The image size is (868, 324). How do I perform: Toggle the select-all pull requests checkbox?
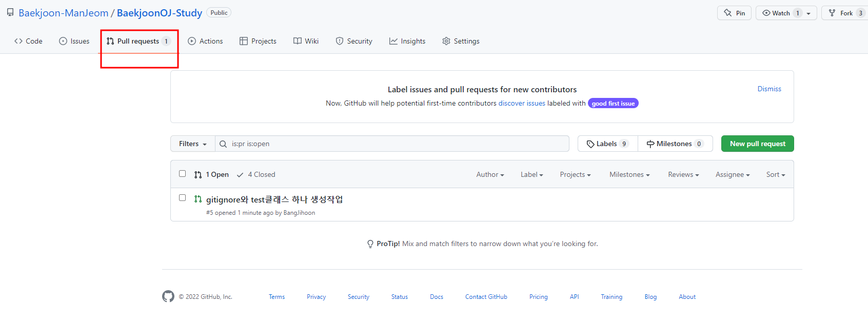click(182, 174)
